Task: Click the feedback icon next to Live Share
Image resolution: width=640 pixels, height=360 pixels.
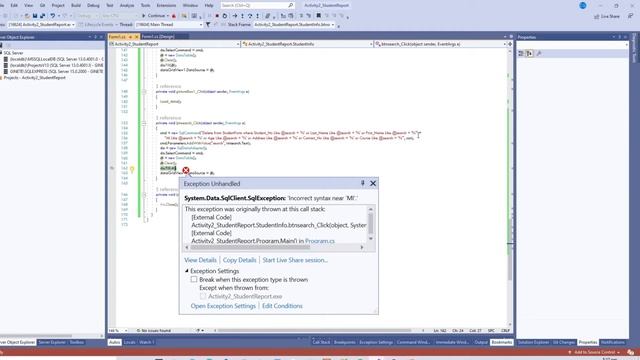Action: point(631,16)
